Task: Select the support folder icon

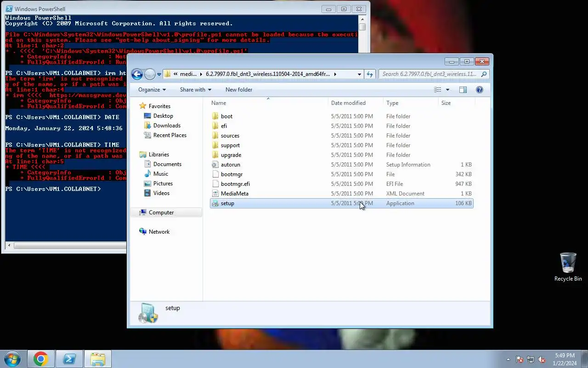Action: coord(215,145)
